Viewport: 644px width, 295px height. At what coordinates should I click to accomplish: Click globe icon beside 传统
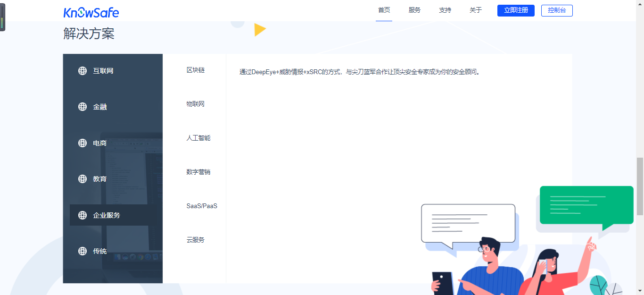click(x=83, y=251)
